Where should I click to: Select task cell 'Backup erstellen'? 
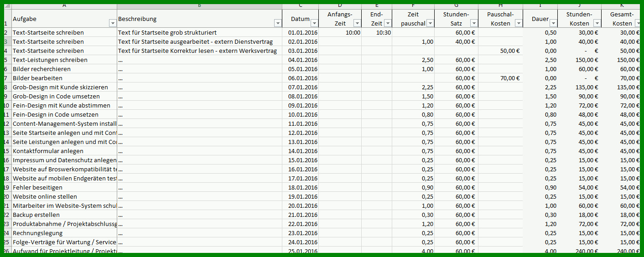(64, 215)
